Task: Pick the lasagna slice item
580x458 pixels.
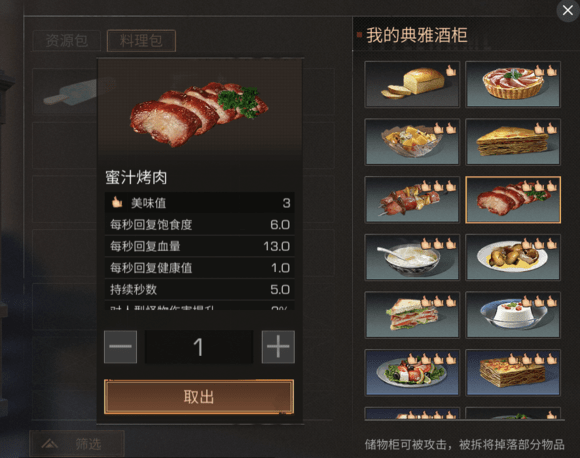Action: 513,373
